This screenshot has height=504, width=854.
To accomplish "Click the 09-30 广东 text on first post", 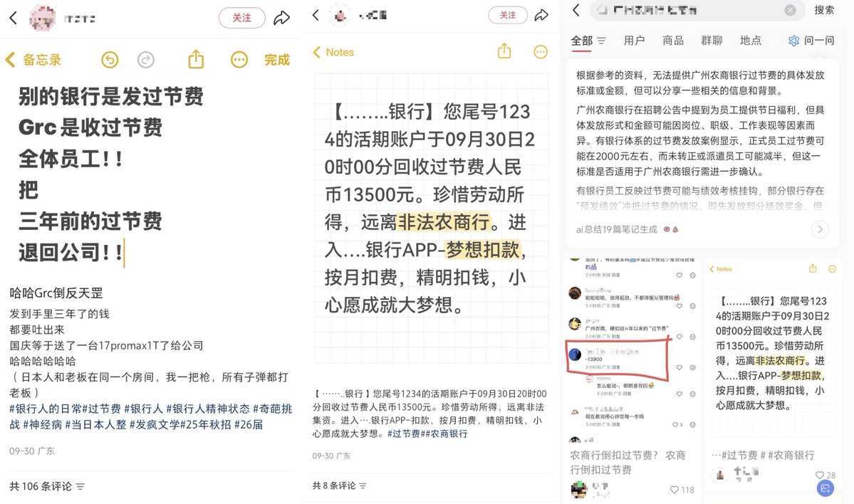I will (x=31, y=451).
